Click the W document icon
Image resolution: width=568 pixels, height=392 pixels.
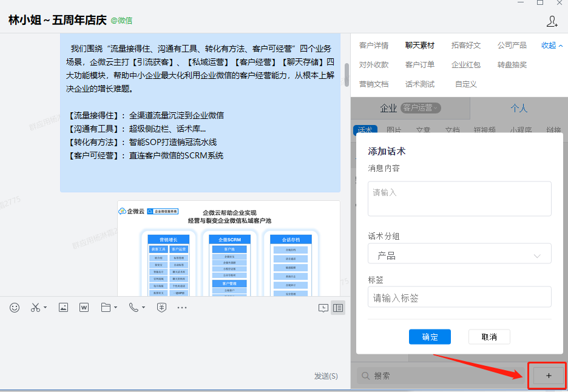[x=84, y=308]
